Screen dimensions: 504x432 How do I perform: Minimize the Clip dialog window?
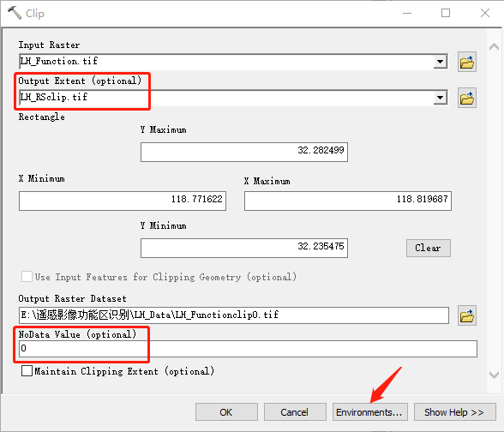tap(407, 13)
